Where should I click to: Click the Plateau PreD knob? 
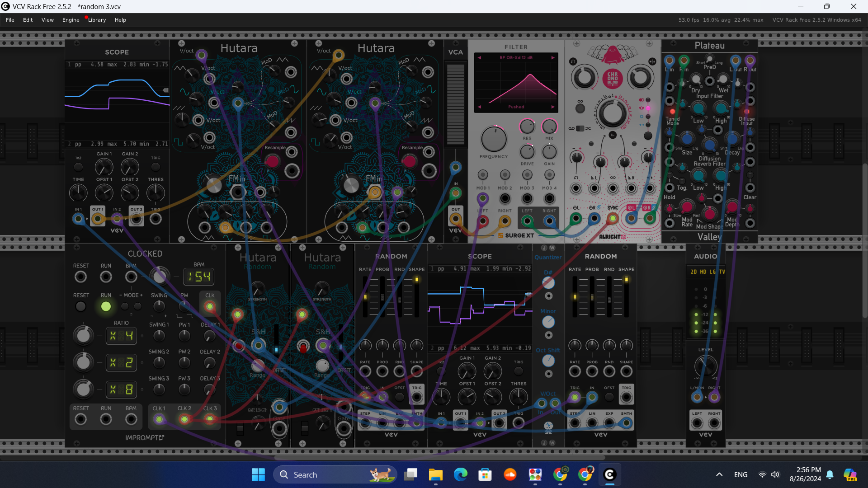click(x=710, y=58)
